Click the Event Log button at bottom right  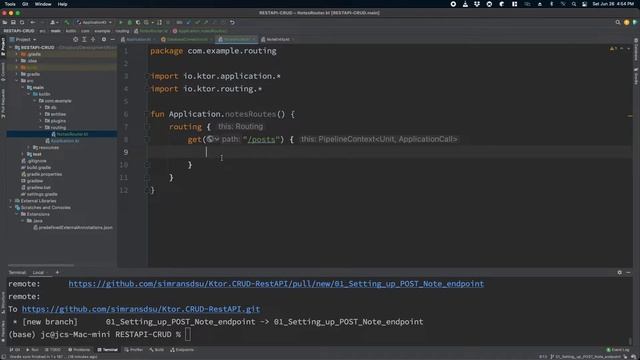pos(618,350)
